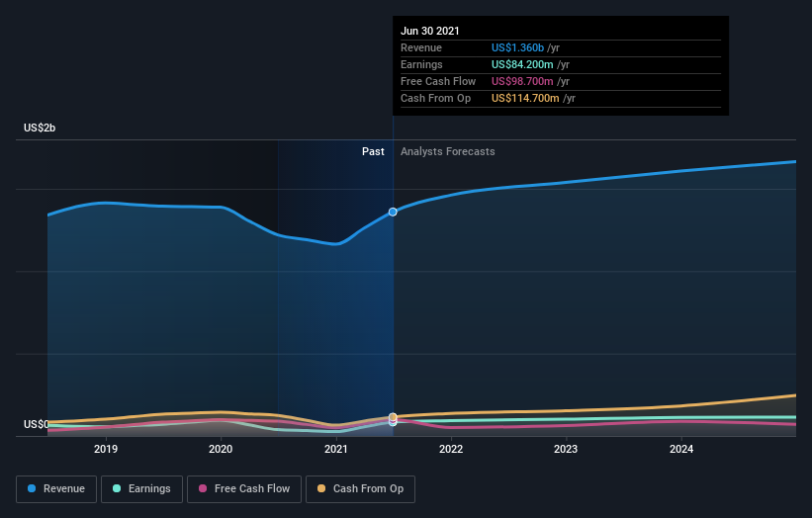
Task: Click the US$98.700m free cash flow value
Action: [522, 81]
